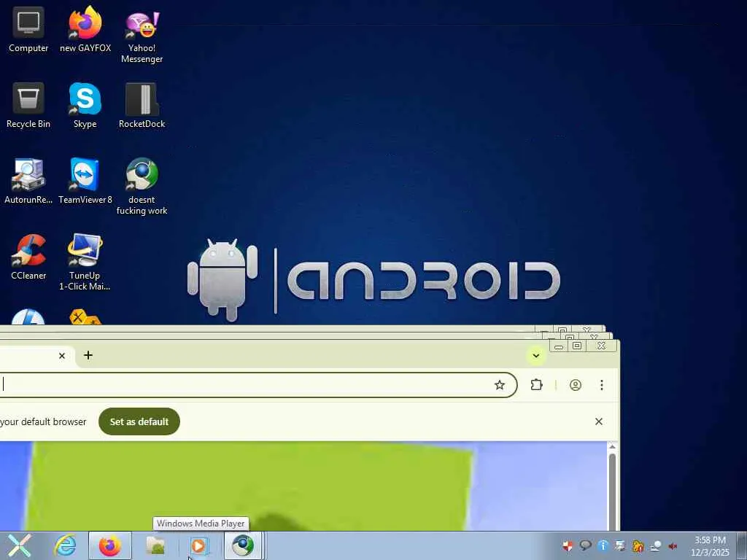
Task: Click the yellow warning tray icon
Action: (x=638, y=545)
